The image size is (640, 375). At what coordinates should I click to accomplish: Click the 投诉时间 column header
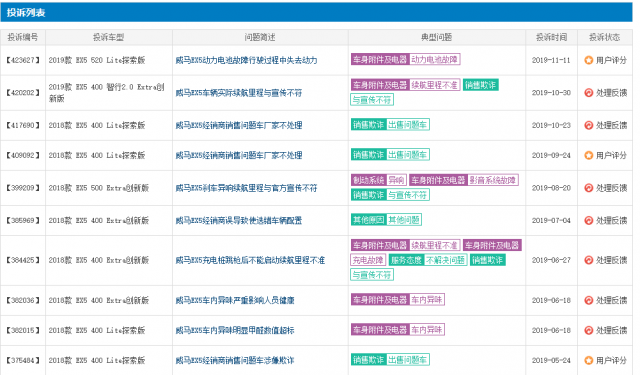point(551,37)
